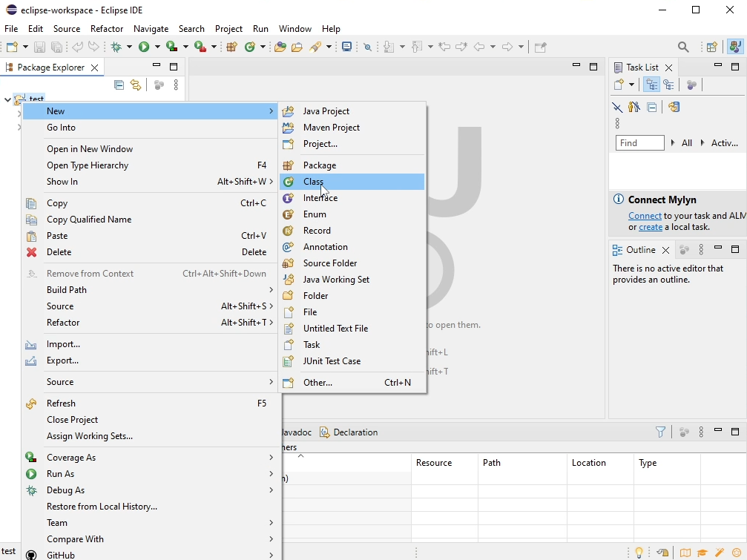Click the Synchronize Changed icon in Task List
747x560 pixels.
tap(674, 107)
